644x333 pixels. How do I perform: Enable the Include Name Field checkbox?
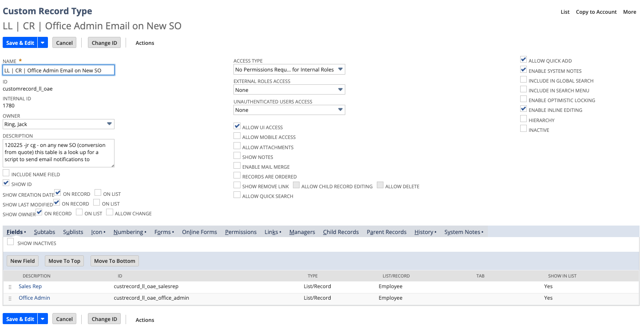(x=6, y=173)
